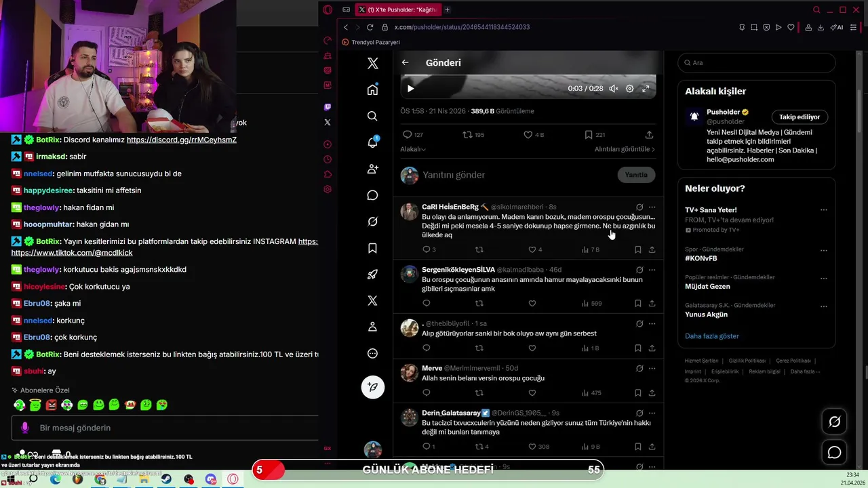
Task: Open more options on Merve's reply
Action: pos(652,369)
